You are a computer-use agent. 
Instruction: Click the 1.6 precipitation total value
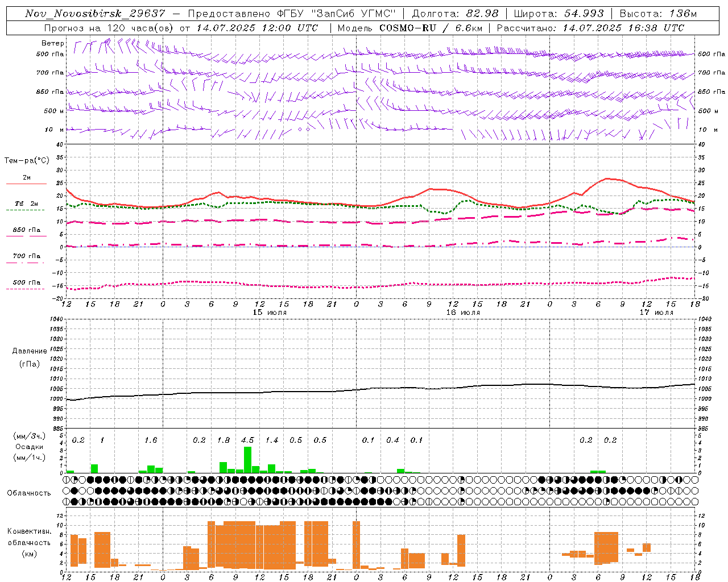(x=151, y=440)
